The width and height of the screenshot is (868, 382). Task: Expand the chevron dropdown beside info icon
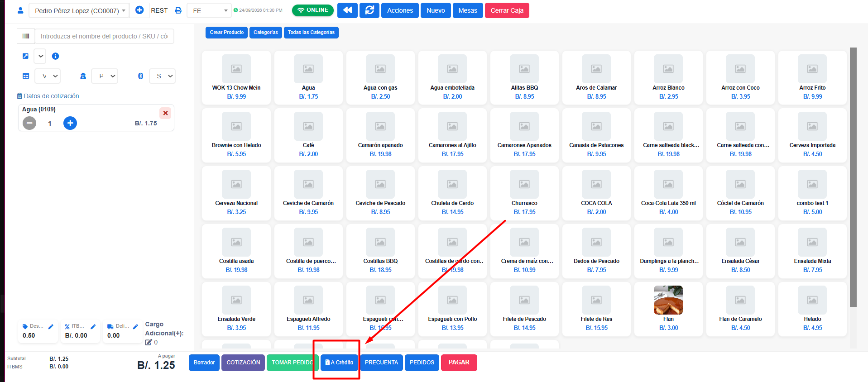click(41, 56)
